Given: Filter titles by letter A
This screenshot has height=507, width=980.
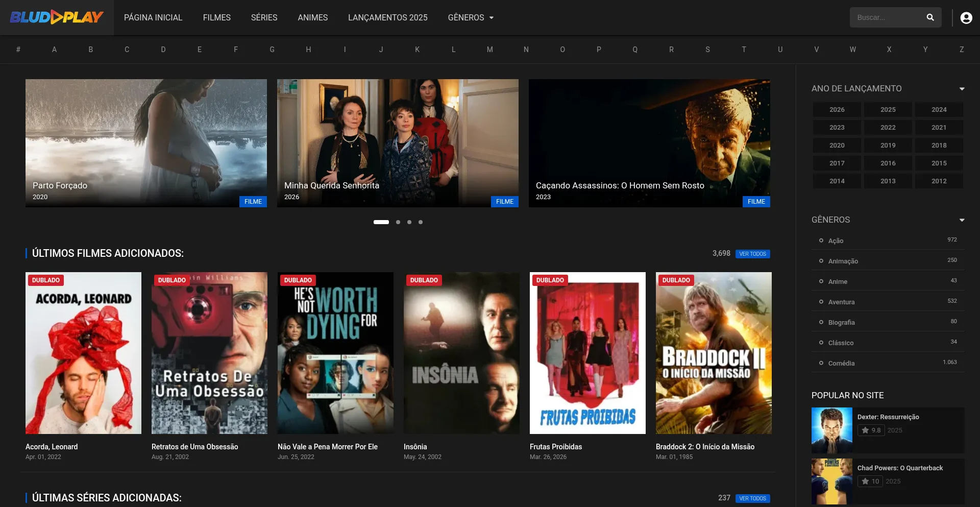Looking at the screenshot, I should point(54,50).
